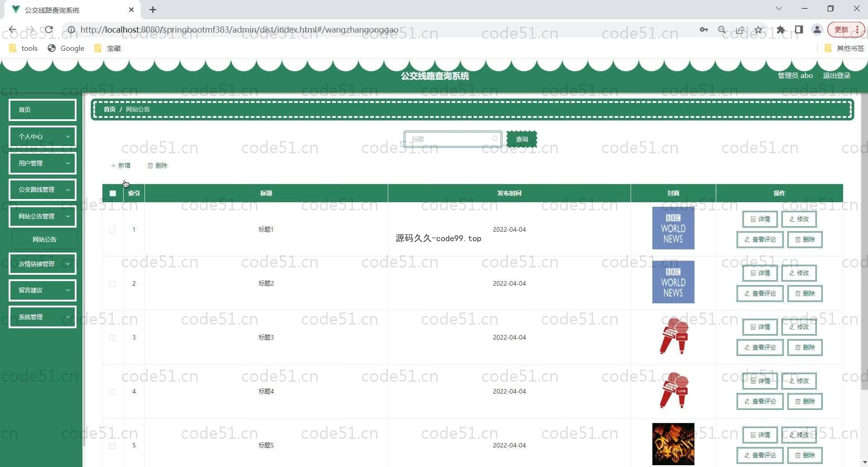
Task: Check the checkbox for row 1
Action: pyautogui.click(x=112, y=230)
